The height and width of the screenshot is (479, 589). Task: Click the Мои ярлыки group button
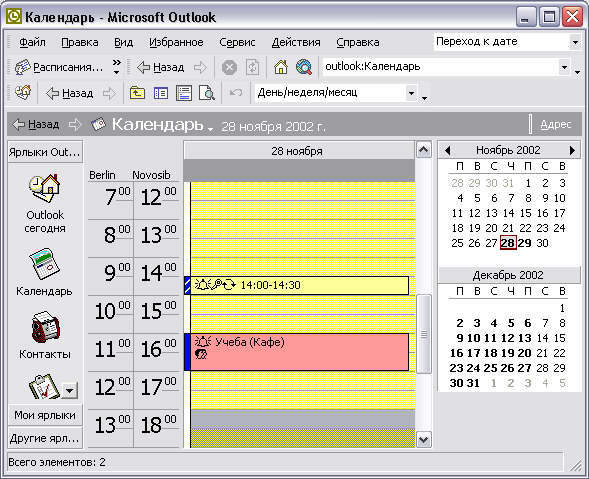point(45,415)
